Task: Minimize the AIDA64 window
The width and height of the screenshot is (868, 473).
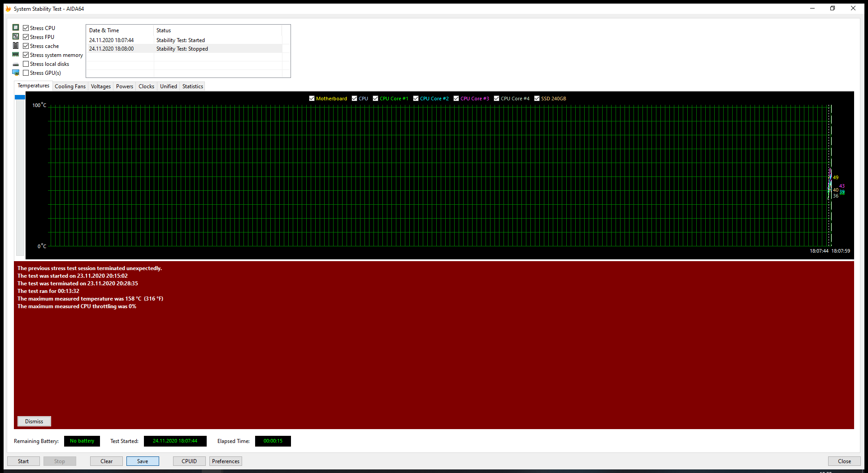Action: tap(812, 9)
